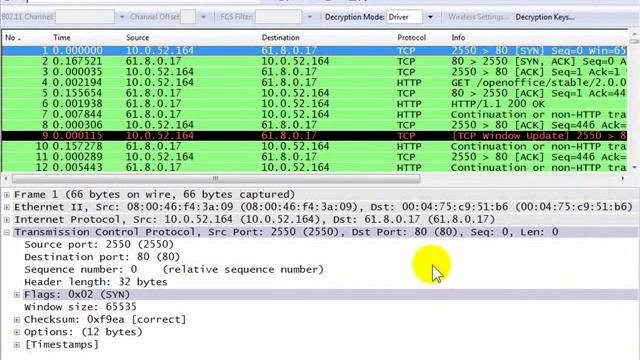Sort packets by the Info column

pyautogui.click(x=458, y=38)
